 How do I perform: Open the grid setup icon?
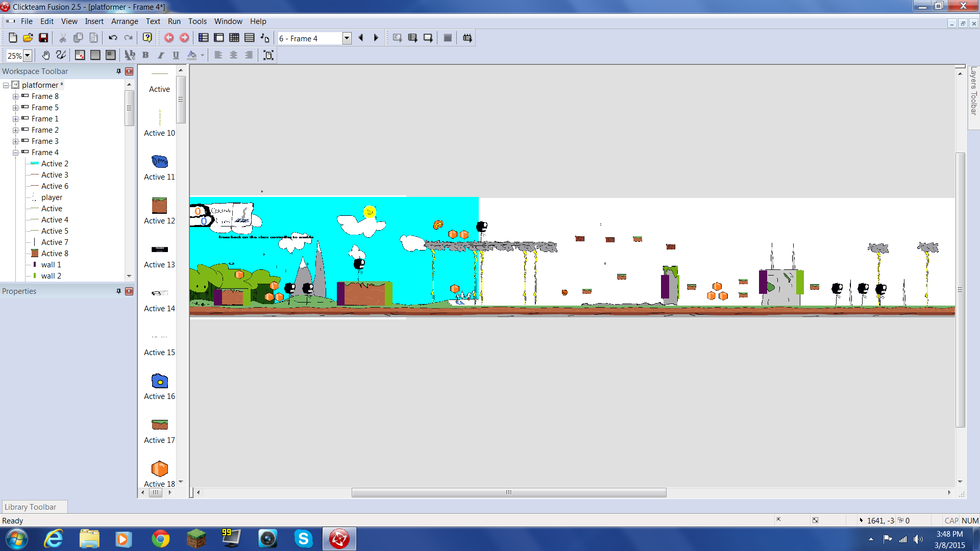80,55
